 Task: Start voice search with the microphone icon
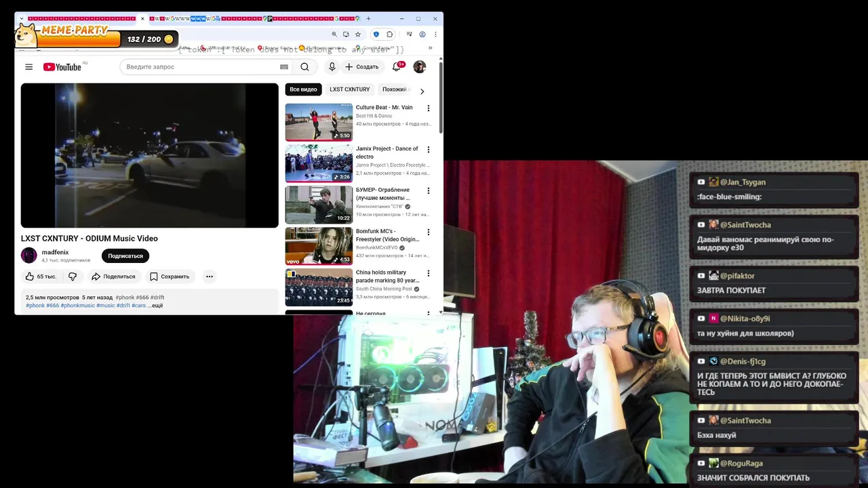coord(332,66)
